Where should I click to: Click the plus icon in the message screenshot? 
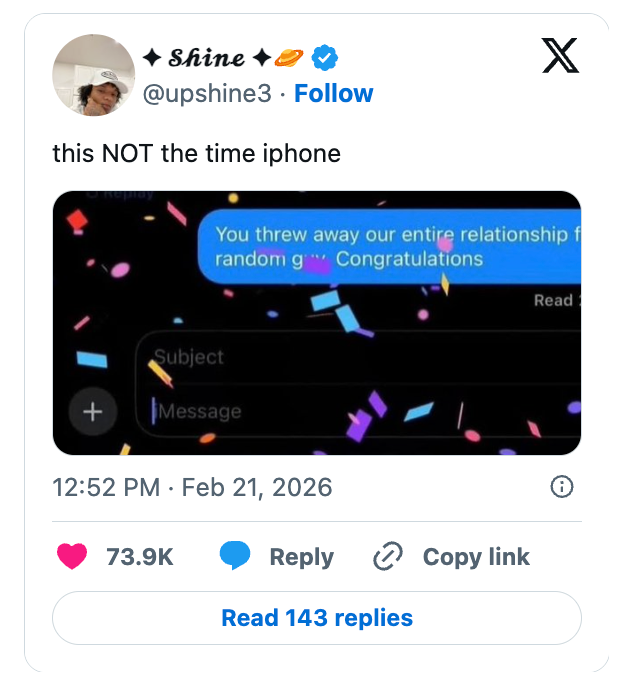click(93, 411)
